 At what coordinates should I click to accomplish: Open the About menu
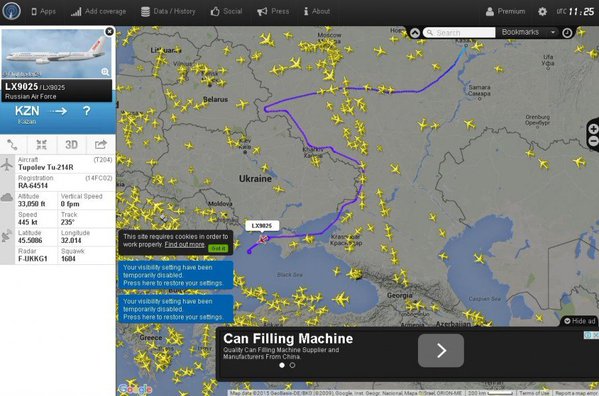point(317,11)
